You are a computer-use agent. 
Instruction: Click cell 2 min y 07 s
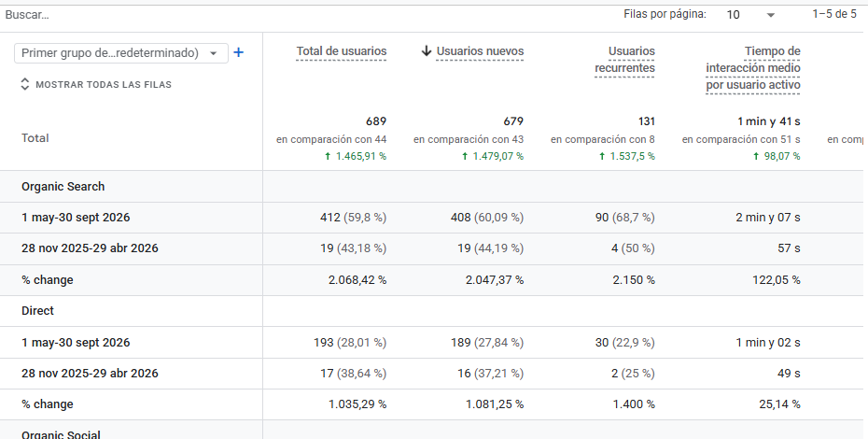coord(768,218)
